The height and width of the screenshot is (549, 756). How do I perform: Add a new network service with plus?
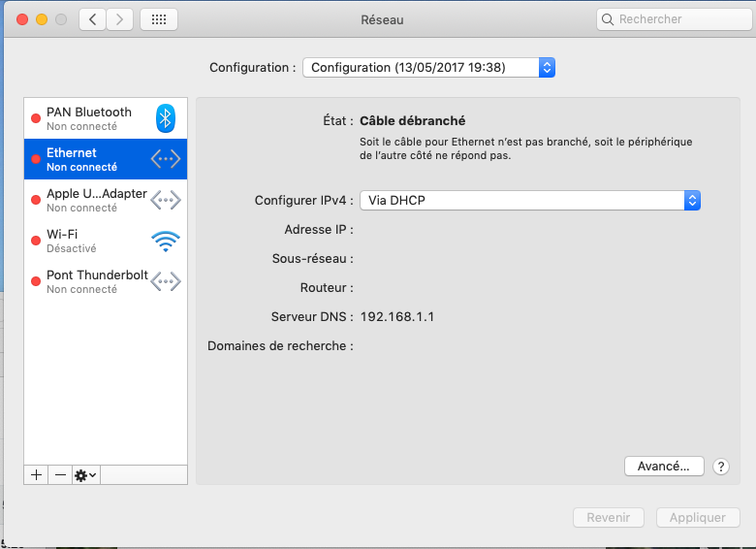pyautogui.click(x=37, y=474)
